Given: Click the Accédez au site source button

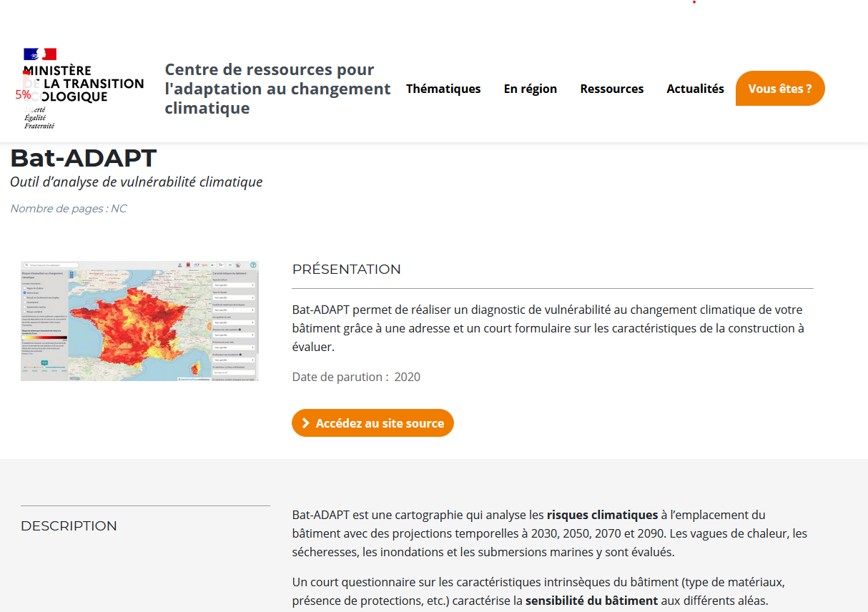Looking at the screenshot, I should [373, 423].
